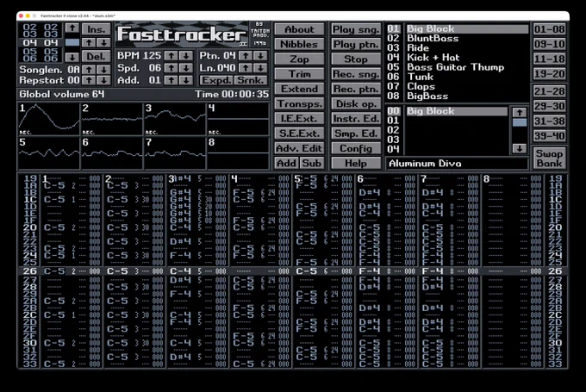This screenshot has width=586, height=392.
Task: Click Ins. to insert song position
Action: 96,29
